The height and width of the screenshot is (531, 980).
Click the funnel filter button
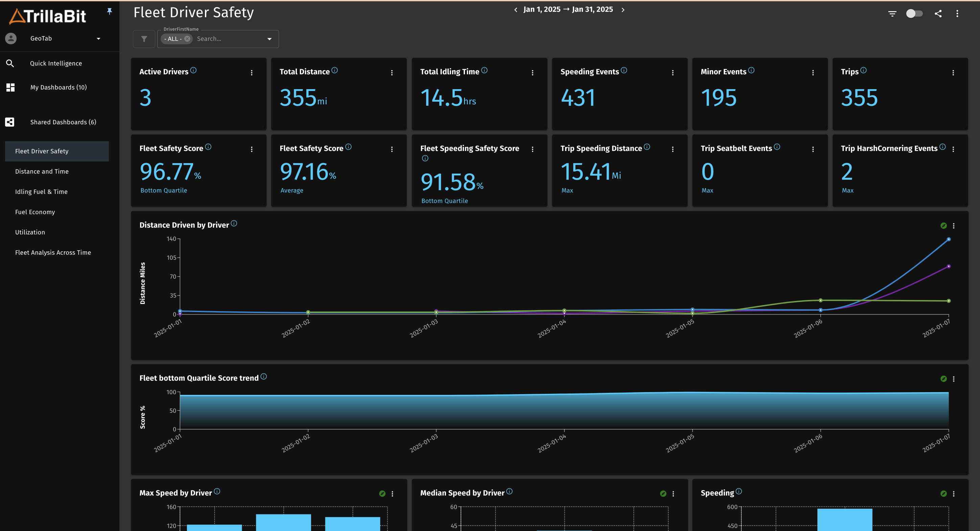point(144,39)
